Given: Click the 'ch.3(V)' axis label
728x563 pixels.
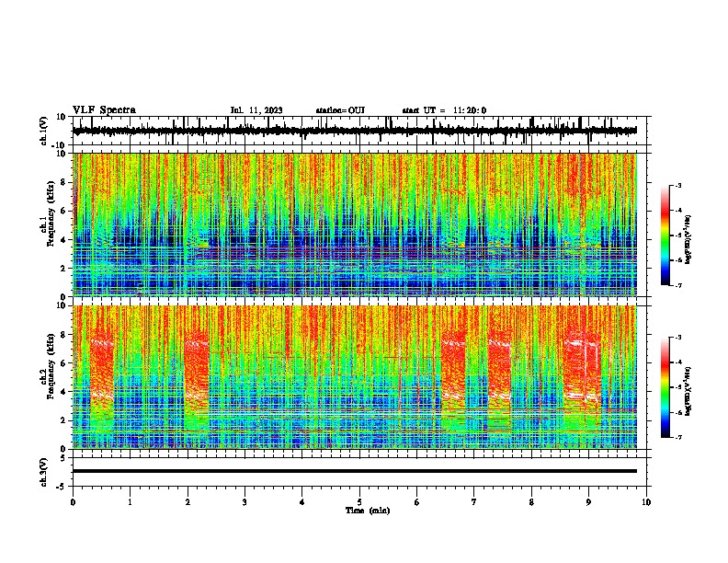Looking at the screenshot, I should [44, 472].
